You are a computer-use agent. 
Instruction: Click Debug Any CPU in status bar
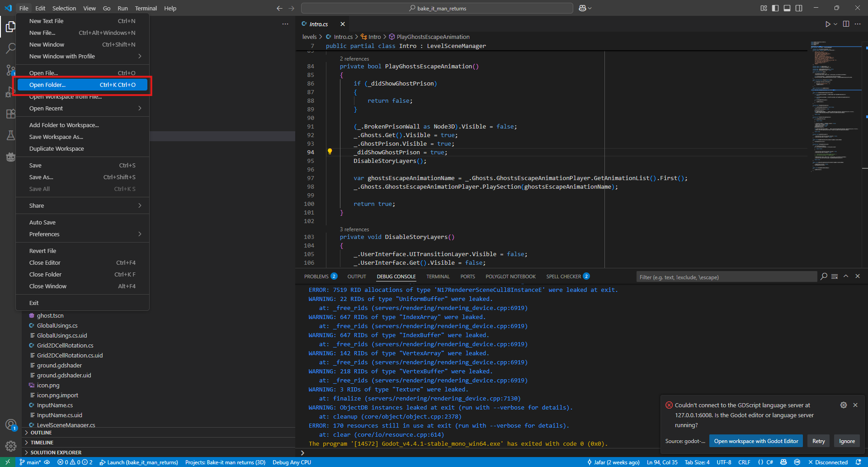(x=292, y=462)
